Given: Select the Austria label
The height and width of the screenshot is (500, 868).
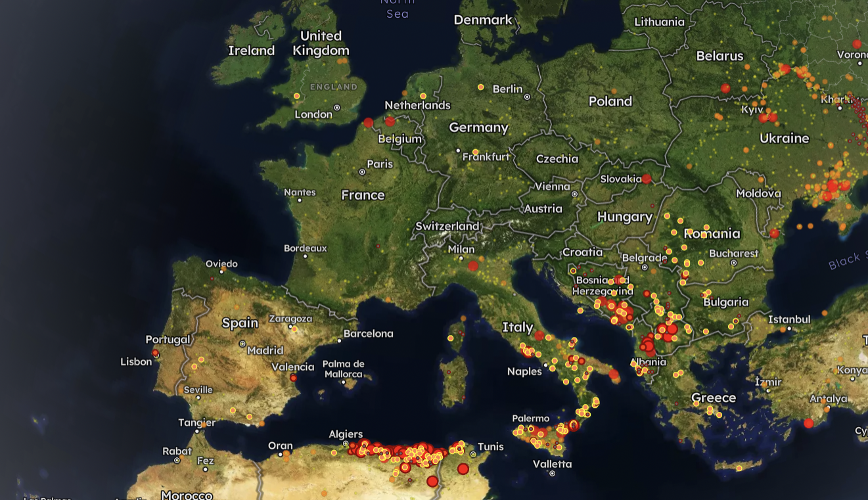Looking at the screenshot, I should coord(543,209).
